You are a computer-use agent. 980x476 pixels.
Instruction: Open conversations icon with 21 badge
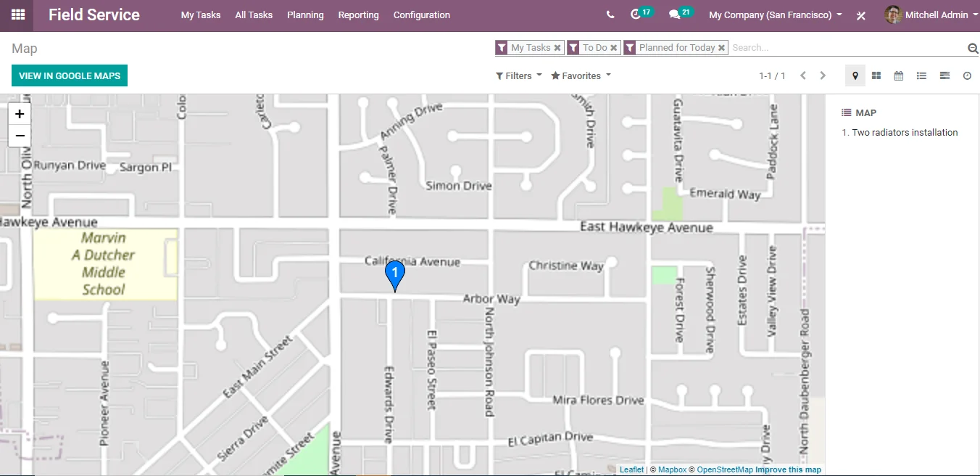point(675,15)
